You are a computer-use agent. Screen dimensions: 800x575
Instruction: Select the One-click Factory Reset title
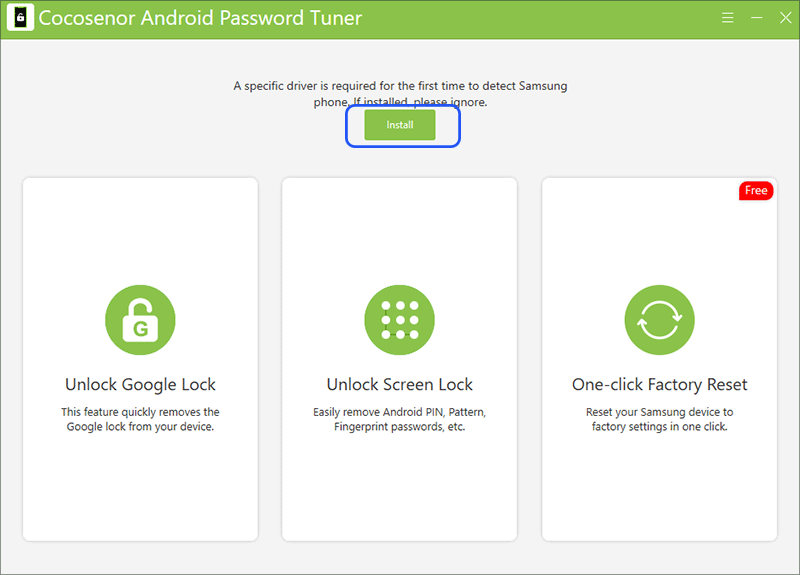pos(659,384)
